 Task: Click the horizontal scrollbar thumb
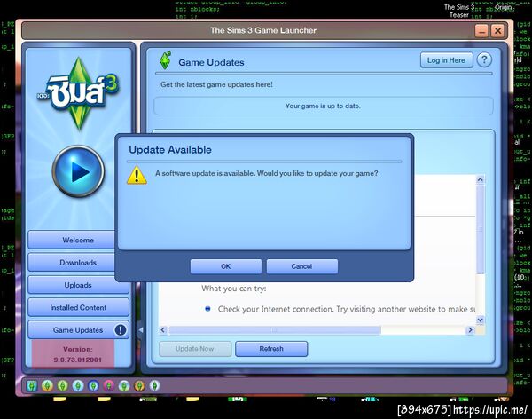pos(275,330)
